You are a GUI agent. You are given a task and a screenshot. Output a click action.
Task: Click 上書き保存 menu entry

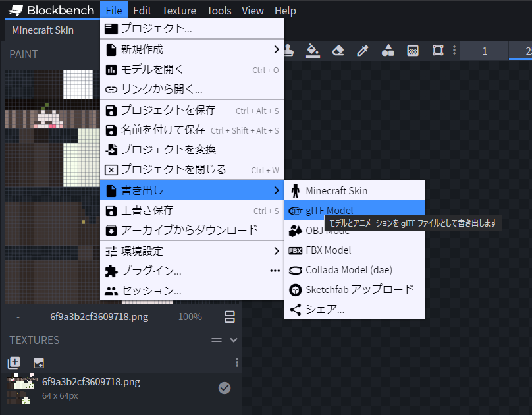tap(192, 210)
